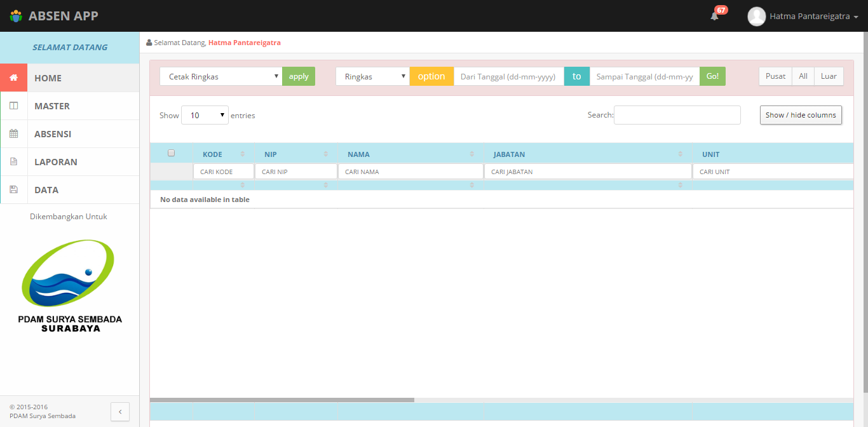Click the Master columns icon
The height and width of the screenshot is (427, 868).
click(13, 106)
